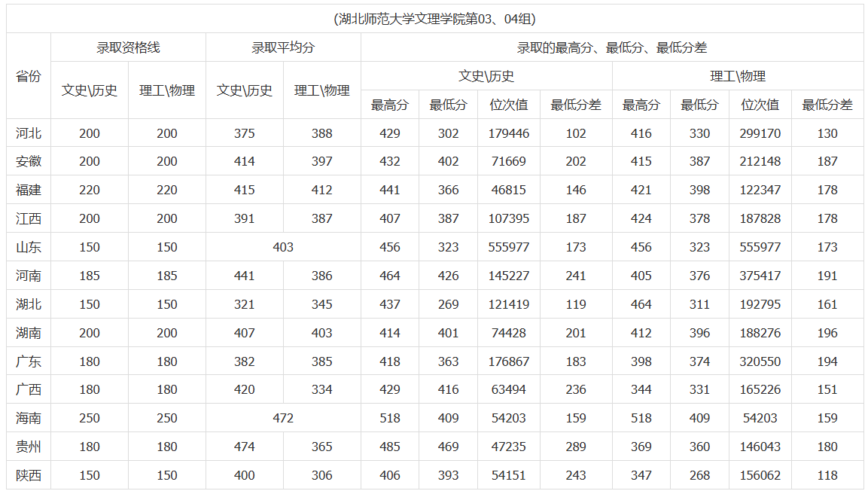Click the value 188276 in 湖南 row
Screen dimensions: 868x494
pos(760,334)
